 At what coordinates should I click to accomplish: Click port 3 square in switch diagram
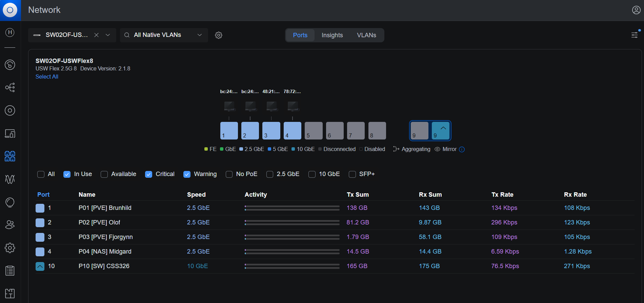click(x=271, y=131)
